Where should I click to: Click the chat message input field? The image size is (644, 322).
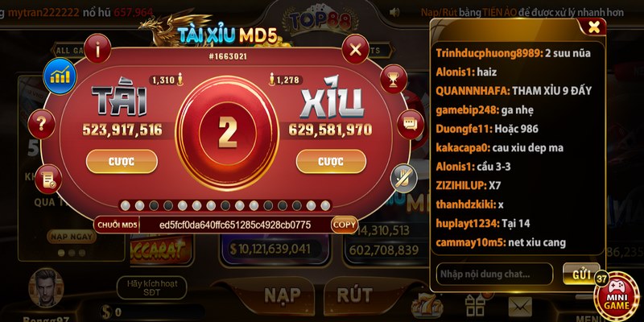(494, 274)
